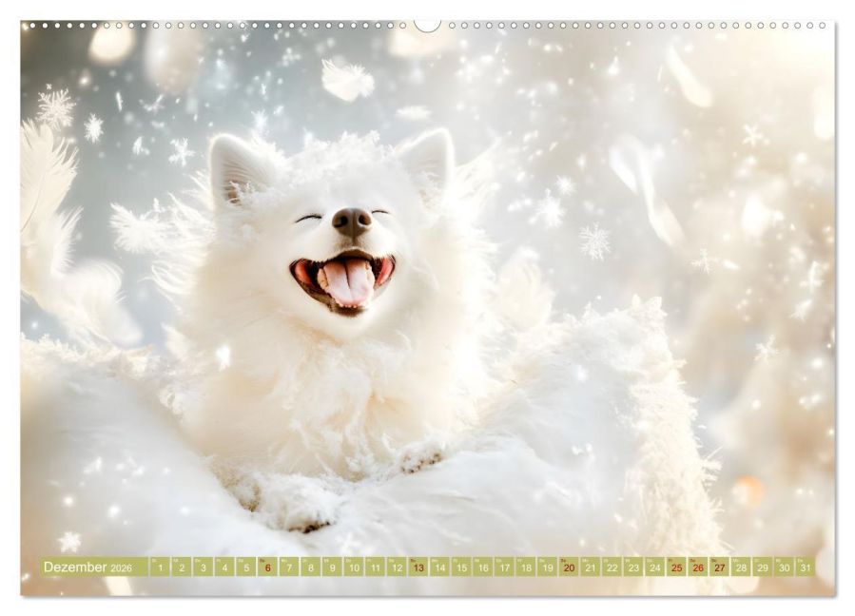Screen dimensions: 855x616
Task: Click day 3 in the calendar row
Action: 203,568
